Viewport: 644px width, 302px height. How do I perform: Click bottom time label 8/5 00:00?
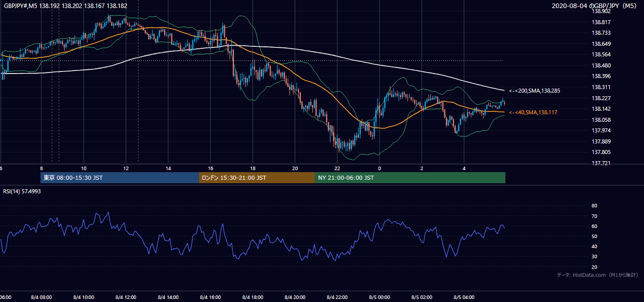tap(379, 297)
